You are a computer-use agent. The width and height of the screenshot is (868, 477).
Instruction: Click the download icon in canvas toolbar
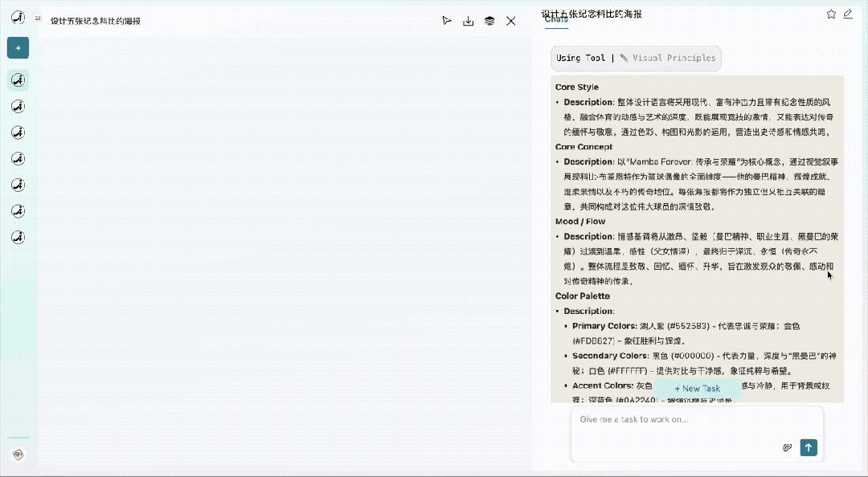tap(468, 21)
